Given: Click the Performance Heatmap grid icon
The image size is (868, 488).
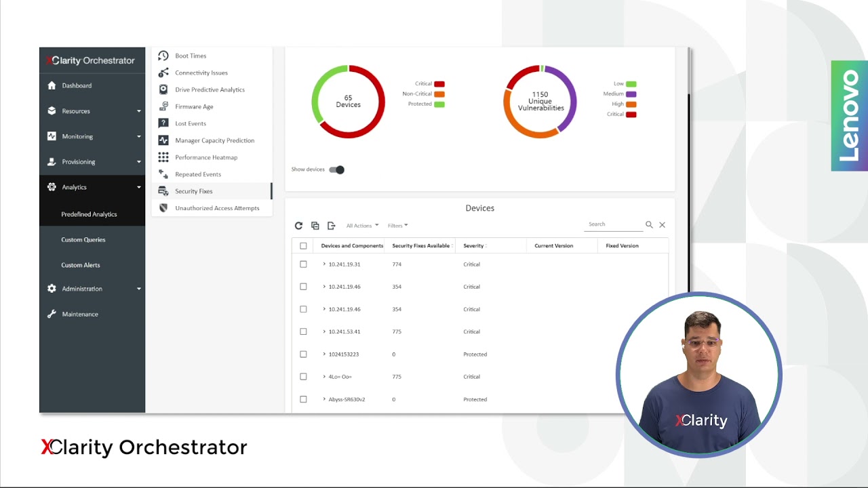Looking at the screenshot, I should [163, 157].
